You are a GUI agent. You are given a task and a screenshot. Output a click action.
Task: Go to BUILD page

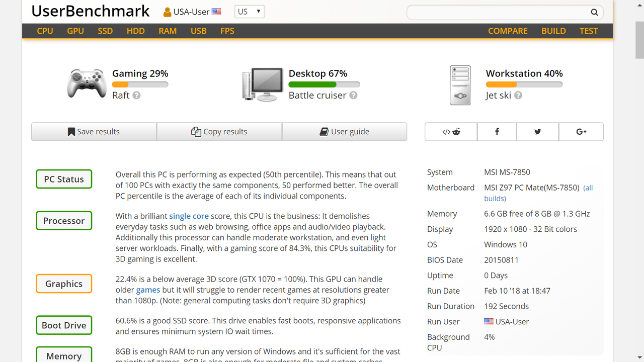[553, 31]
